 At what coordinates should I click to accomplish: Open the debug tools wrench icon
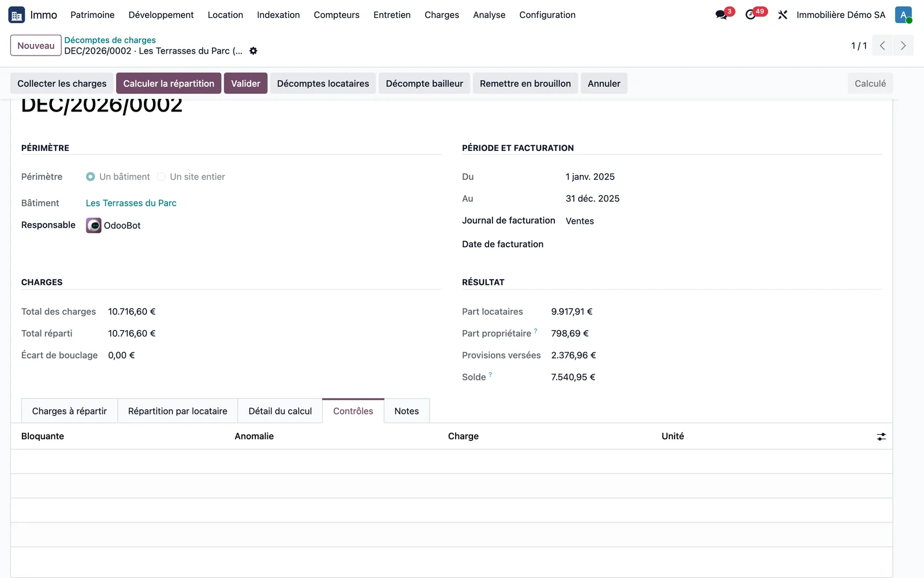tap(783, 15)
